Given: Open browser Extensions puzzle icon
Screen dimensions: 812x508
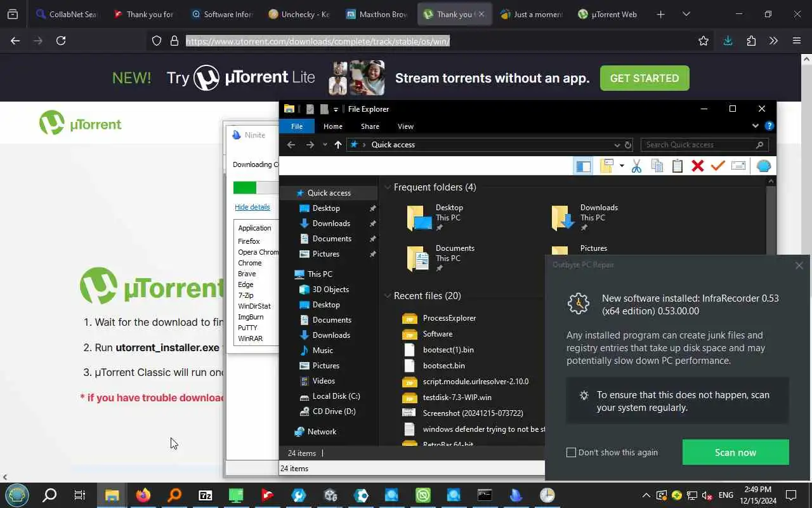Looking at the screenshot, I should point(751,41).
